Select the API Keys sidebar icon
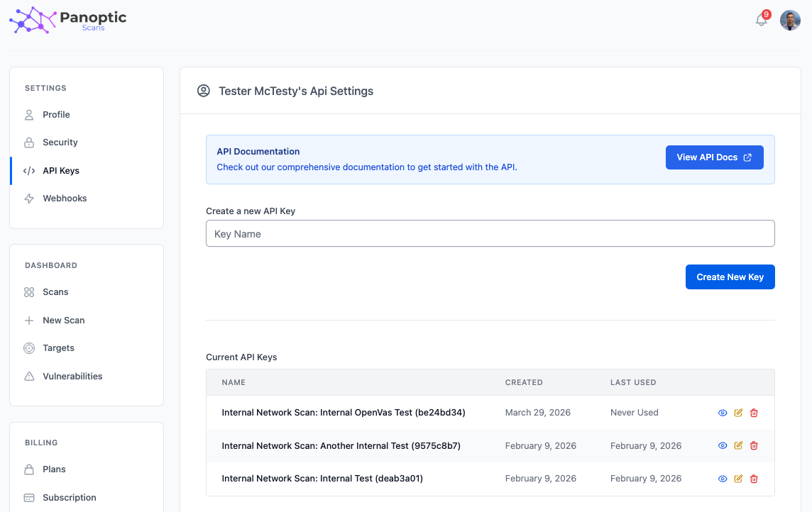Image resolution: width=812 pixels, height=512 pixels. click(29, 170)
